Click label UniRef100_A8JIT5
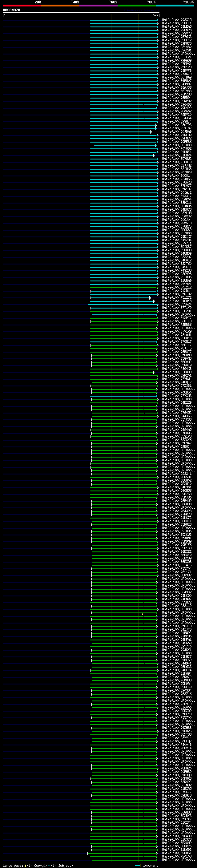Viewport: 197px width, 868px height. click(177, 349)
